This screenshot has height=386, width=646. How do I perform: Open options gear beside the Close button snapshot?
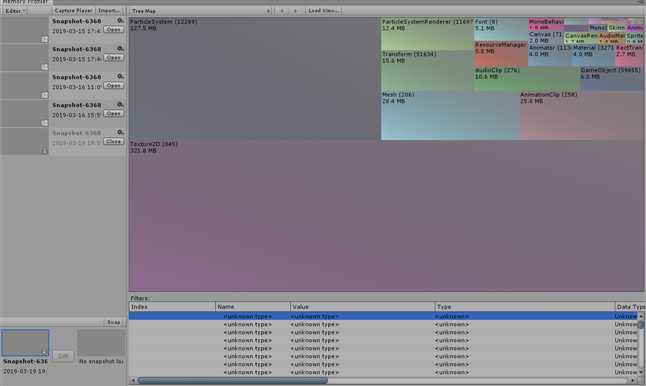click(x=120, y=133)
